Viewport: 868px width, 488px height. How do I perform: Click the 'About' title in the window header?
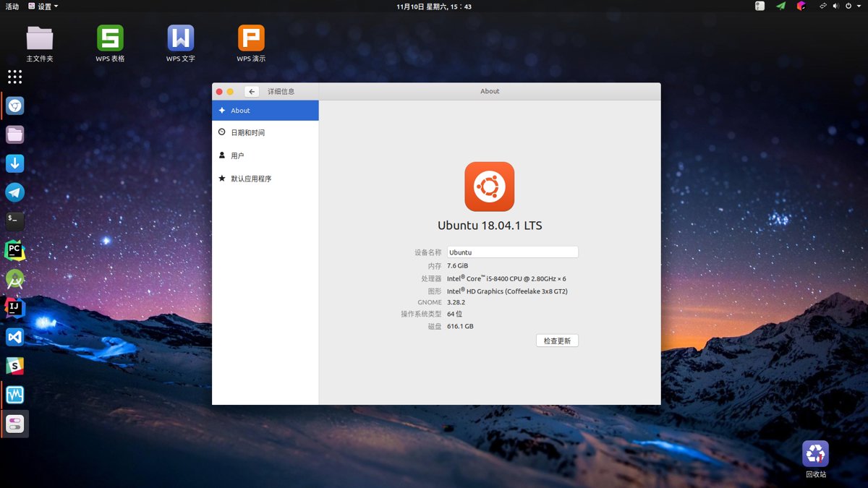[x=490, y=92]
